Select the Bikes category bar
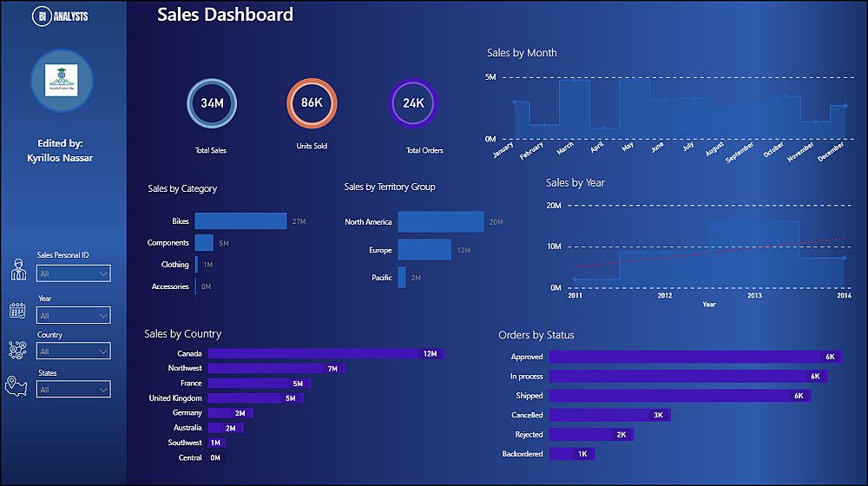Image resolution: width=868 pixels, height=486 pixels. (240, 220)
